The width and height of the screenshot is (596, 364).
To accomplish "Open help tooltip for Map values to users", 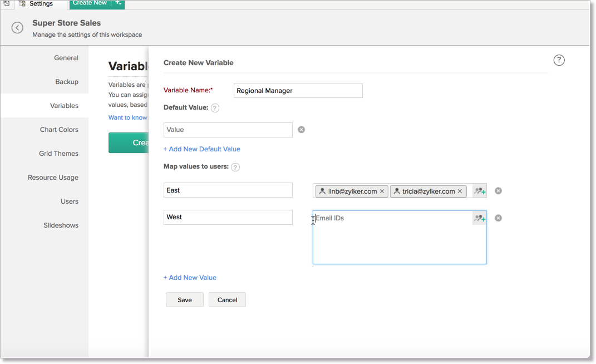I will (235, 166).
